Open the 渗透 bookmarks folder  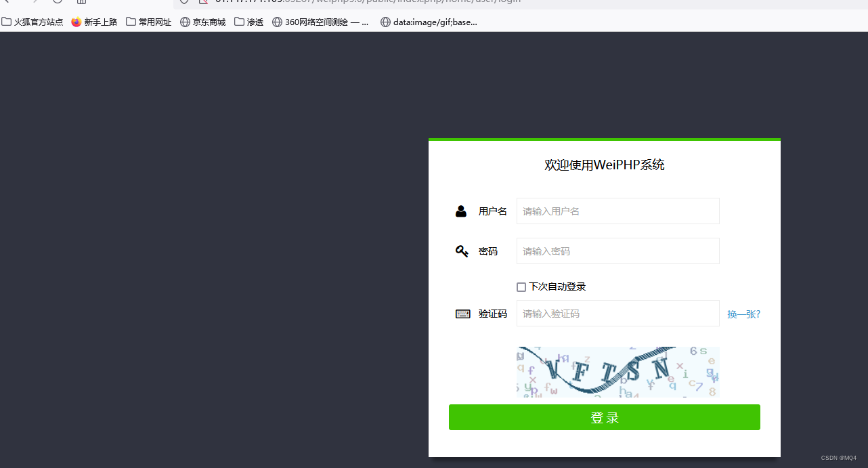(x=248, y=22)
